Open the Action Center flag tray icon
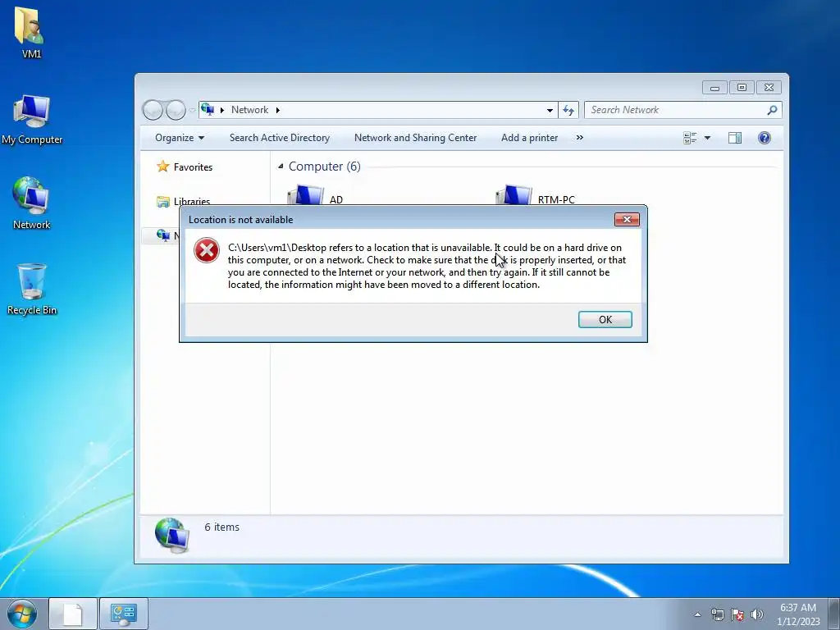The height and width of the screenshot is (630, 840). pyautogui.click(x=737, y=614)
